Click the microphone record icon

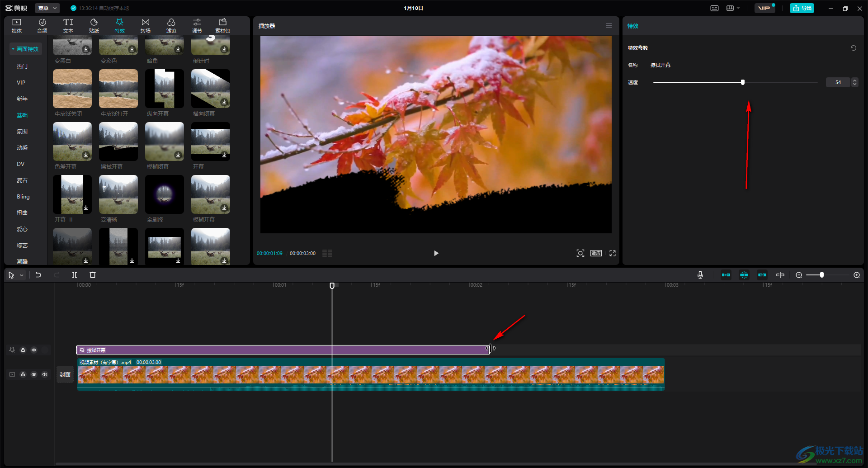point(700,275)
